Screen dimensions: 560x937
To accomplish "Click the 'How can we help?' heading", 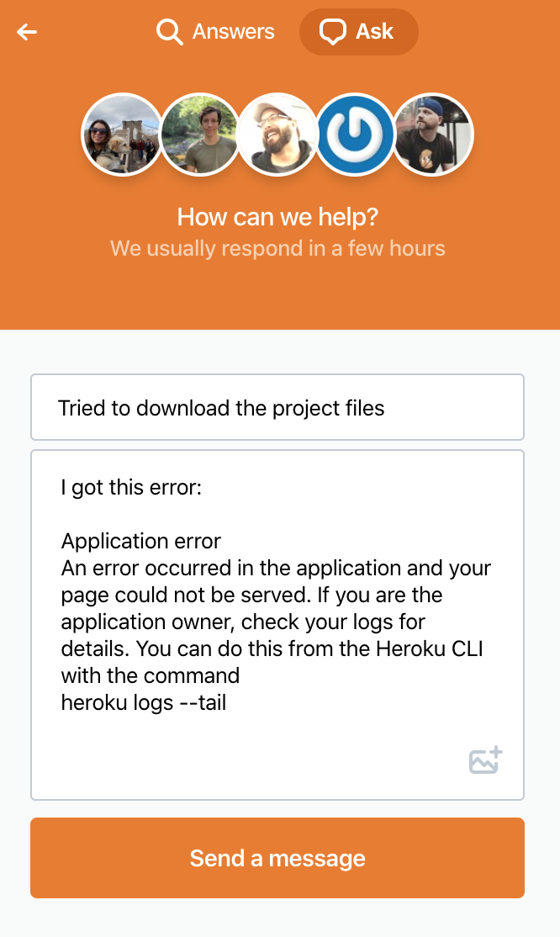I will 278,217.
